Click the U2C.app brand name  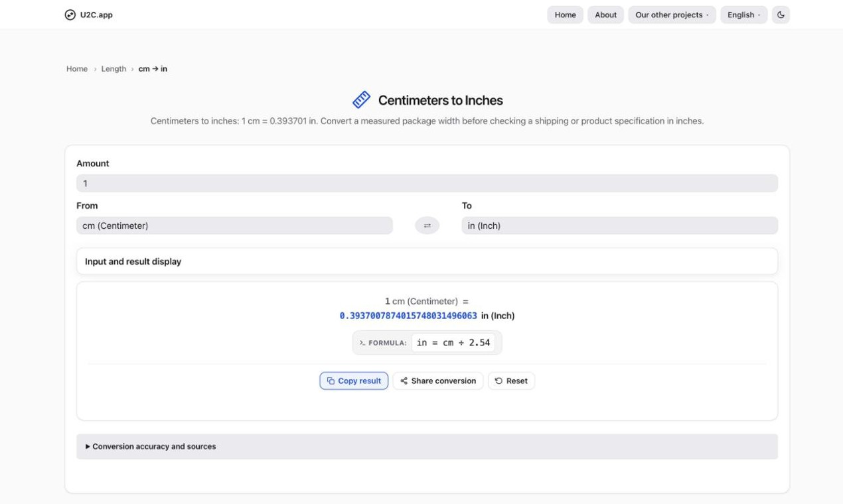(96, 15)
